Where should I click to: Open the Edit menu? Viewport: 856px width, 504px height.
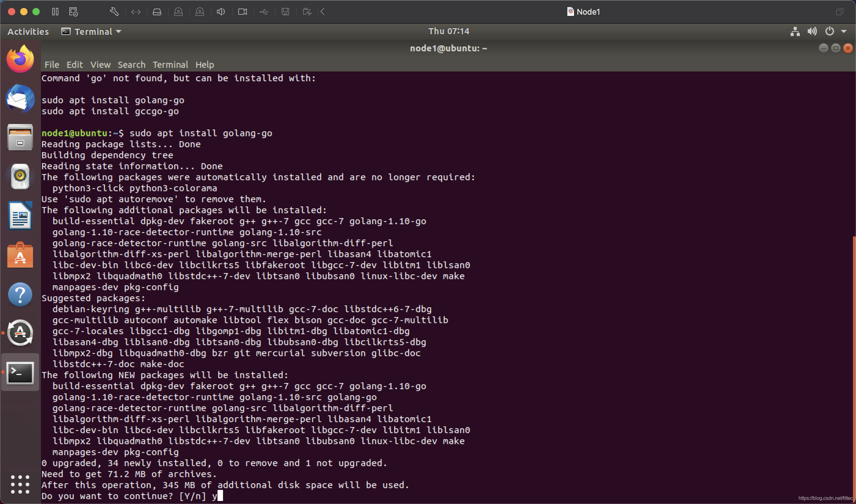tap(75, 64)
